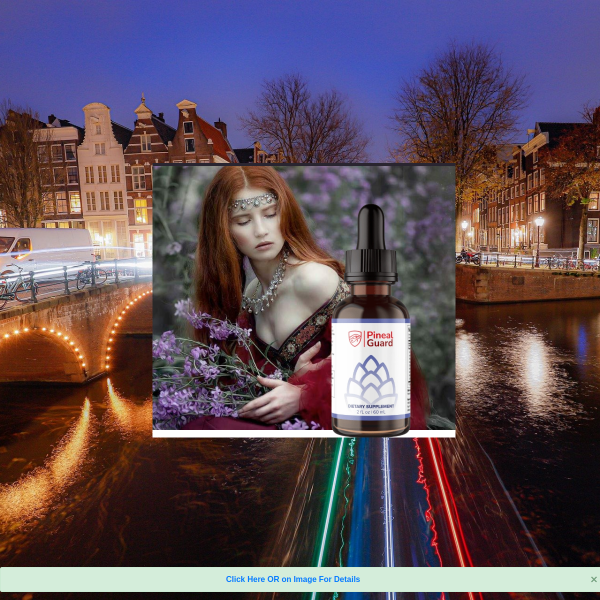Click the 'Click Here OR on Image For Details' link

292,579
